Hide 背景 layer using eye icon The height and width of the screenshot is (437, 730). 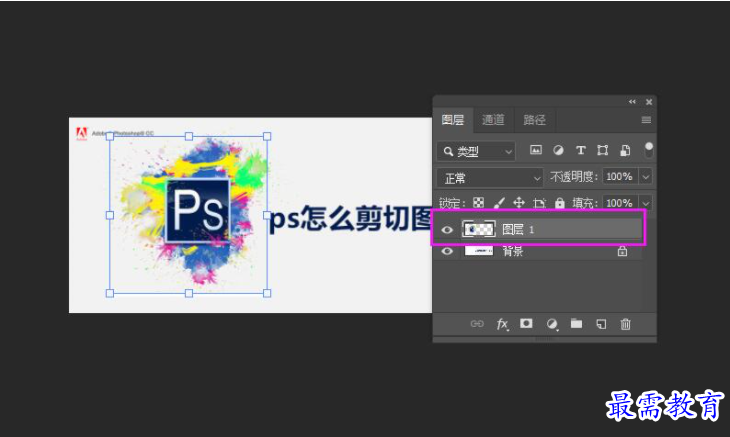[x=447, y=251]
